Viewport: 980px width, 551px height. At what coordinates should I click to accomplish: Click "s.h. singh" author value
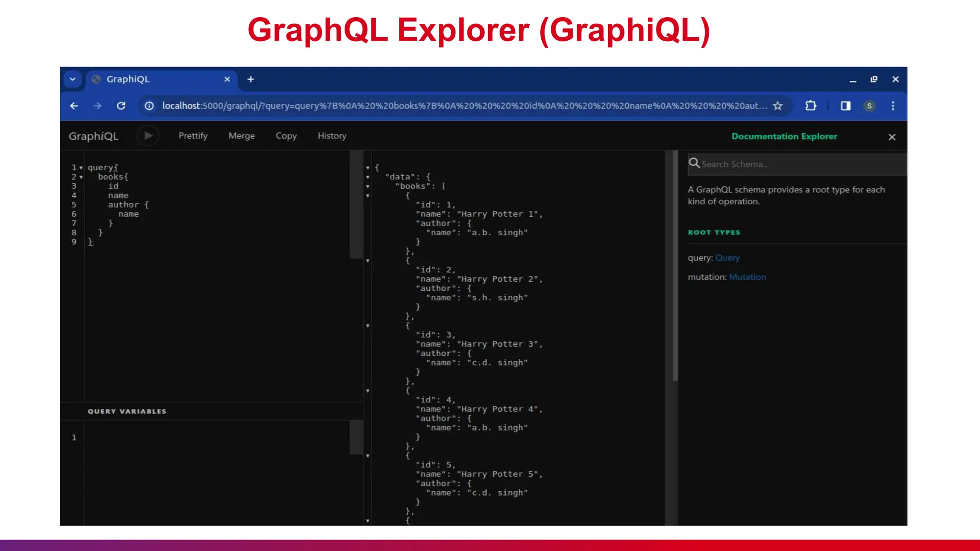[497, 298]
